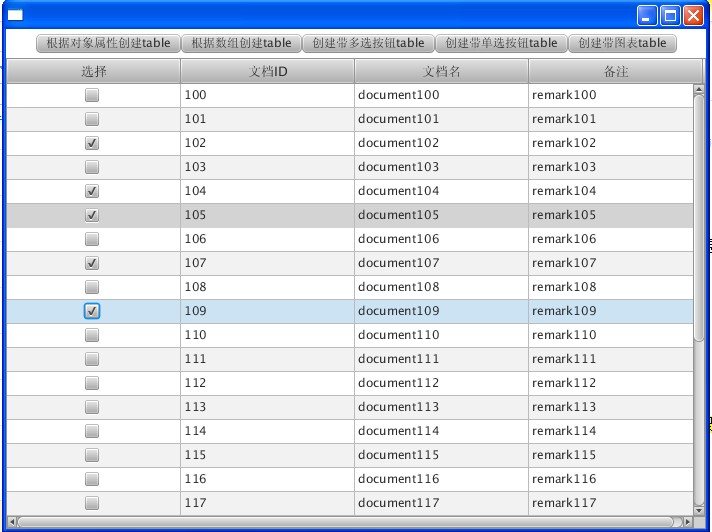
Task: Click the horizontal scrollbar right arrow
Action: pos(688,522)
